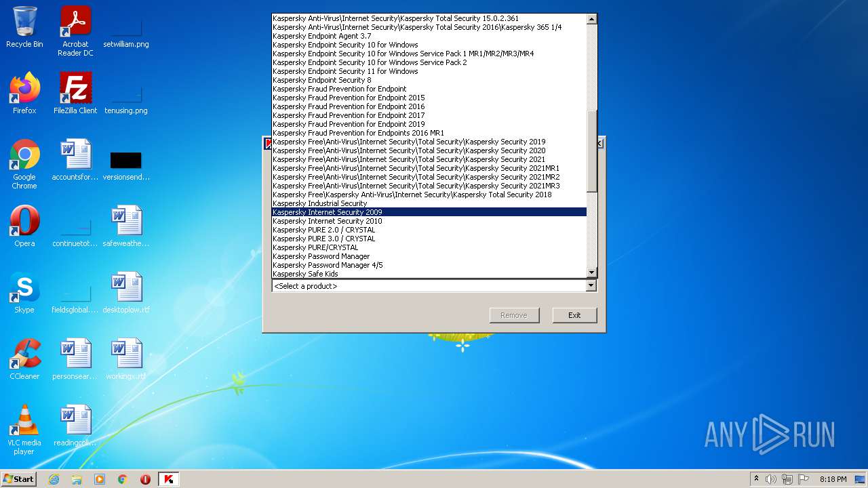The width and height of the screenshot is (868, 488).
Task: Open Google Chrome desktop shortcut
Action: pyautogui.click(x=24, y=164)
